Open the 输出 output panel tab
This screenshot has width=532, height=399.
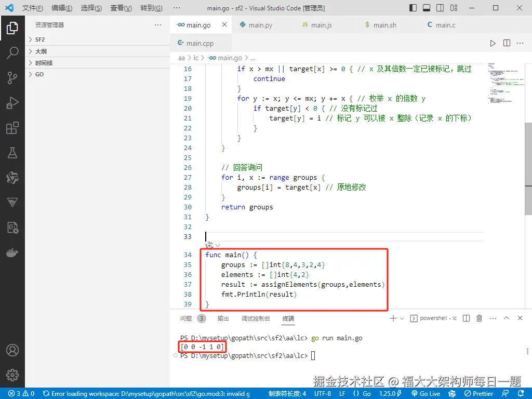pyautogui.click(x=223, y=318)
